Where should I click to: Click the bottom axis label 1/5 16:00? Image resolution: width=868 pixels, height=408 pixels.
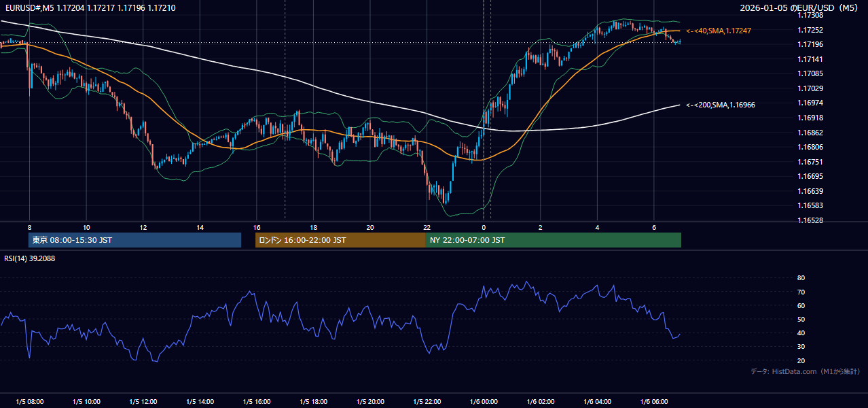257,402
